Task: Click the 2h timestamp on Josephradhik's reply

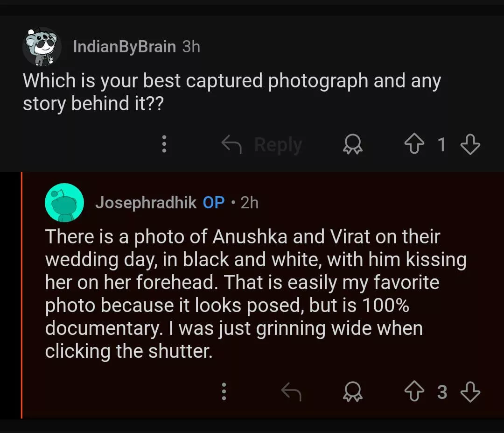Action: pos(249,203)
